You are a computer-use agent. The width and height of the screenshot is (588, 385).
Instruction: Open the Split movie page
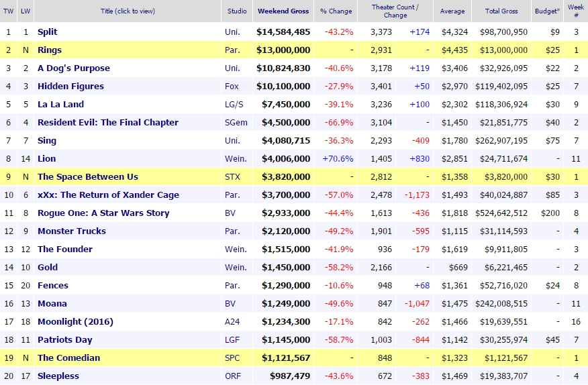tap(47, 32)
